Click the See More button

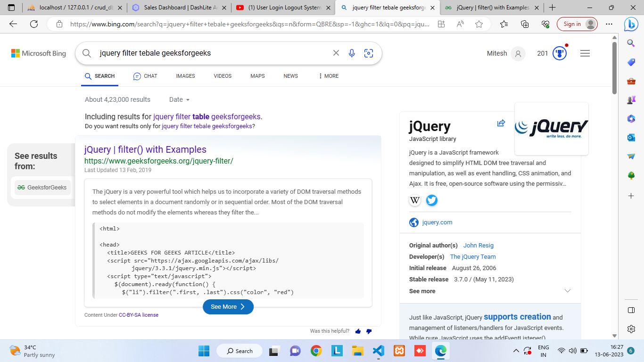pos(228,307)
